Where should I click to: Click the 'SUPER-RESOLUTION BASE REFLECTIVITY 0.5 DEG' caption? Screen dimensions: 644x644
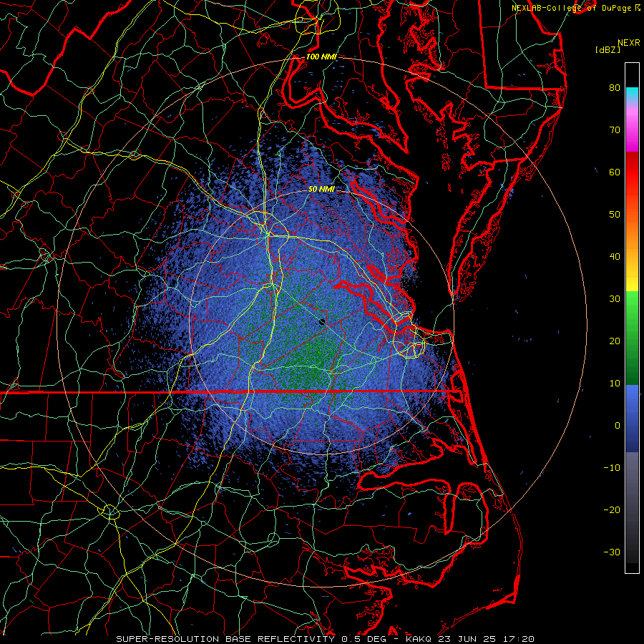point(250,639)
